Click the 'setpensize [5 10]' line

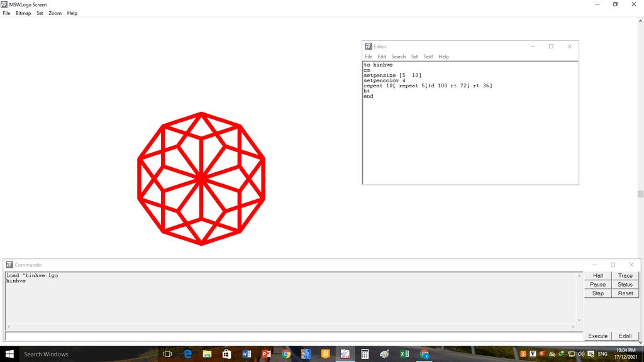(392, 75)
